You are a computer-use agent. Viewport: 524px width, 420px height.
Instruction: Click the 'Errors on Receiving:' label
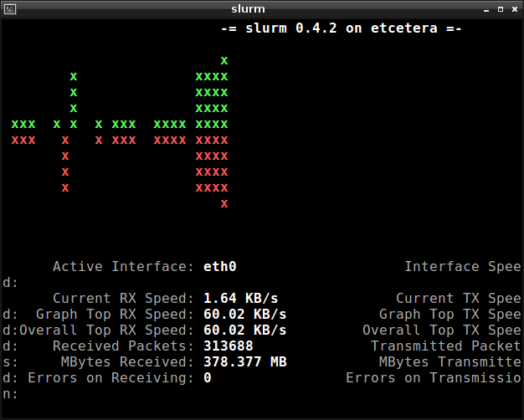(110, 378)
